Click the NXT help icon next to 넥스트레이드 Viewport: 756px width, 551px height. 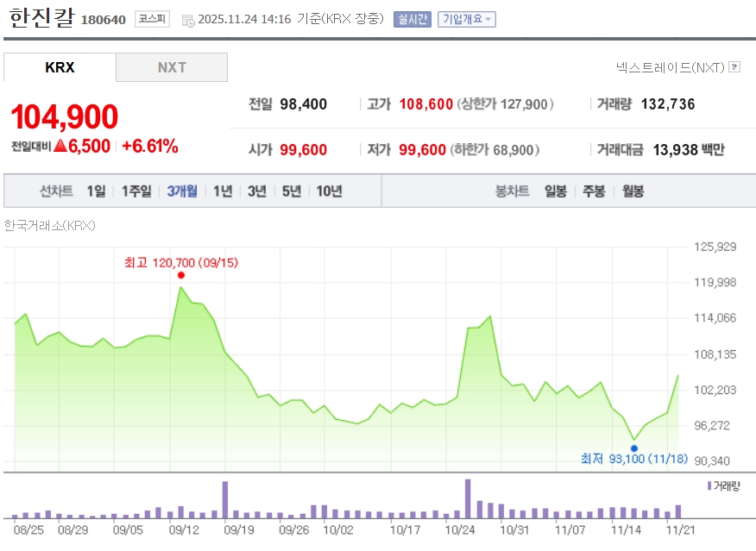734,66
